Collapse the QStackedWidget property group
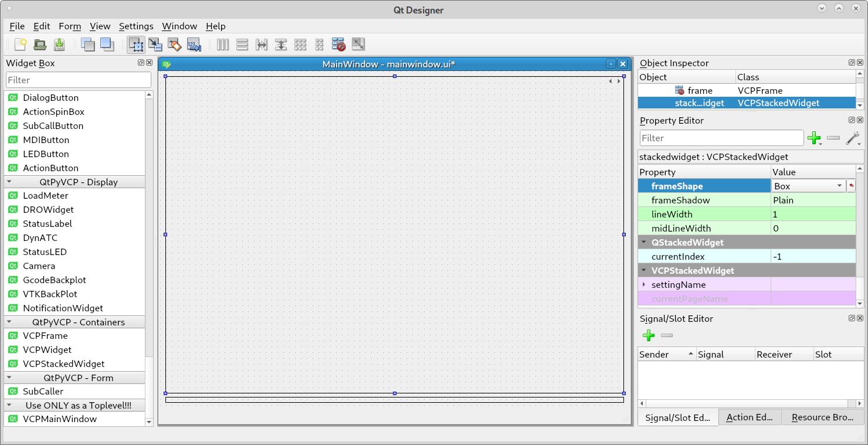The width and height of the screenshot is (868, 445). 644,242
